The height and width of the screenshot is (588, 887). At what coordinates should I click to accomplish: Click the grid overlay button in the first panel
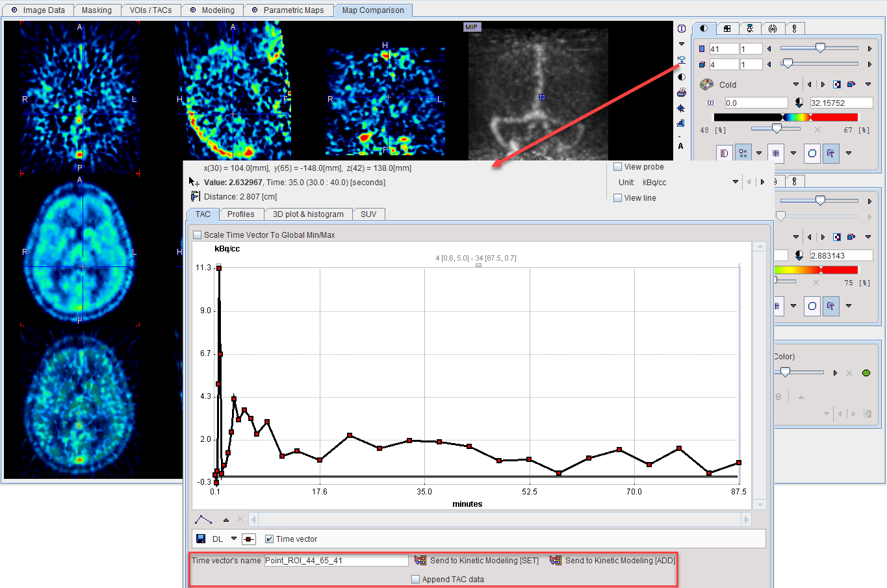pos(776,153)
